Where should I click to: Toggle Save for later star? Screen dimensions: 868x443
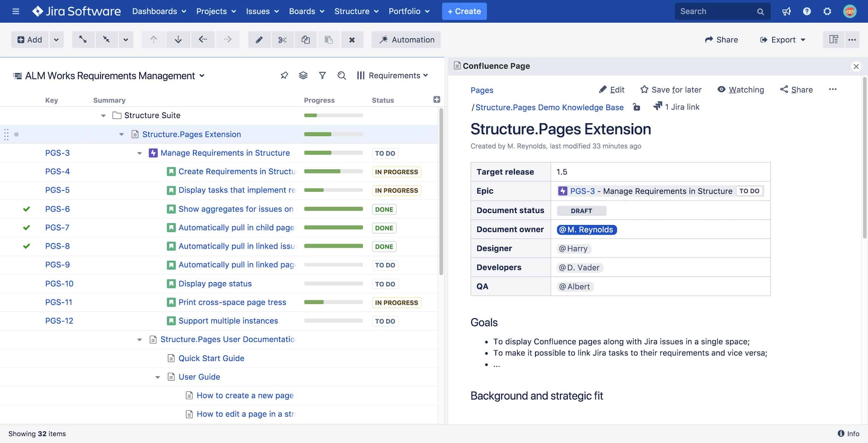click(671, 90)
